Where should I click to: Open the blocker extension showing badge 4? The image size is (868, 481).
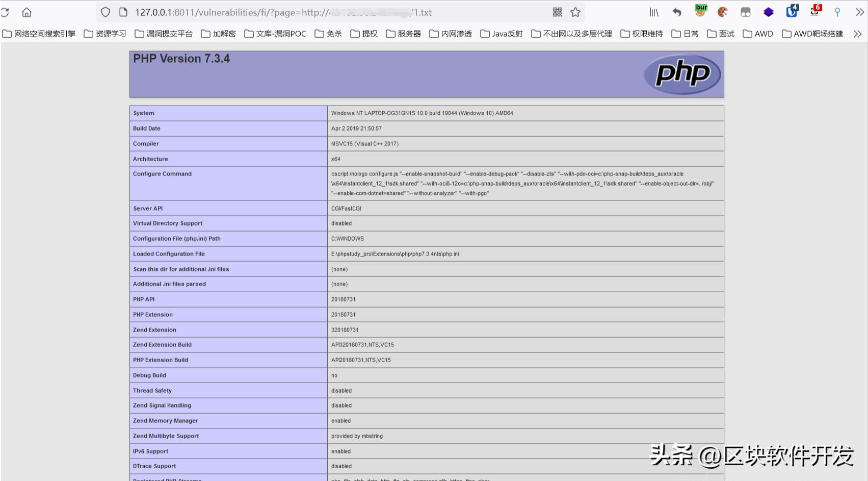pos(791,12)
